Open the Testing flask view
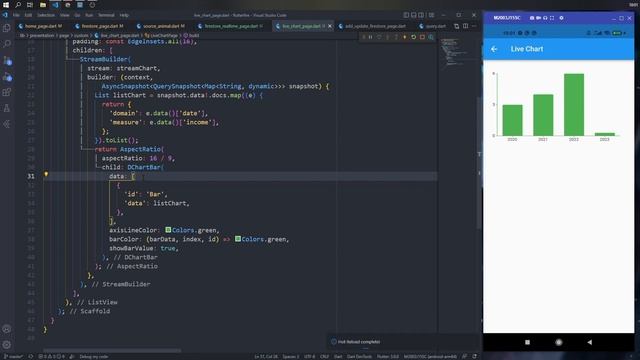The image size is (640, 360). 7,109
